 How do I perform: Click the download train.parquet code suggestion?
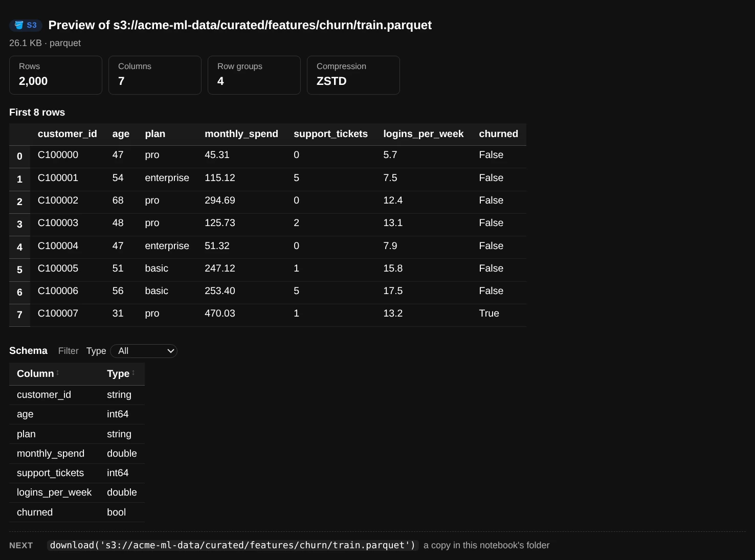coord(233,545)
